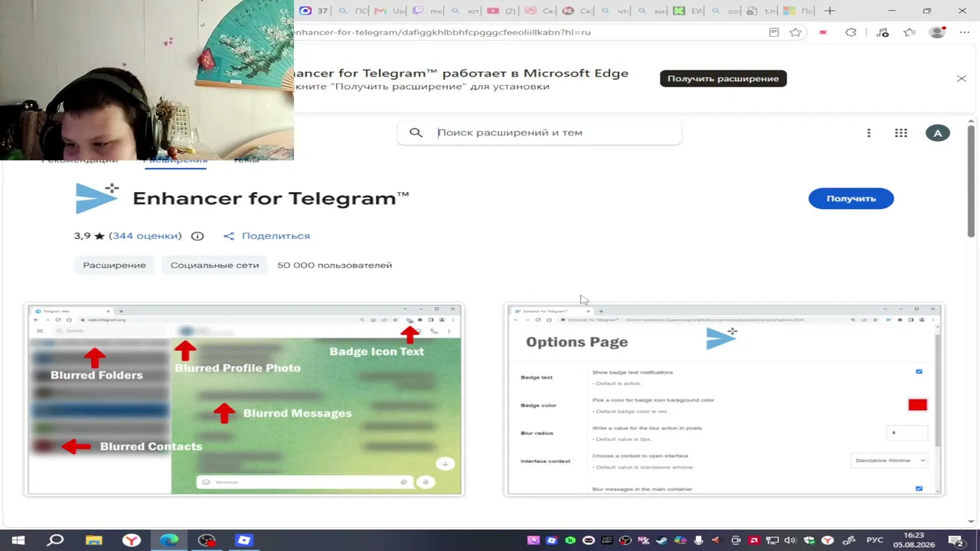
Task: Open the Расширения store tab
Action: tap(175, 160)
